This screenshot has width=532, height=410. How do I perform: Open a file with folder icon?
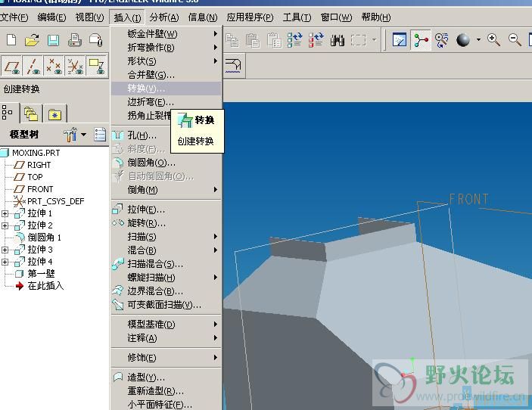coord(33,40)
